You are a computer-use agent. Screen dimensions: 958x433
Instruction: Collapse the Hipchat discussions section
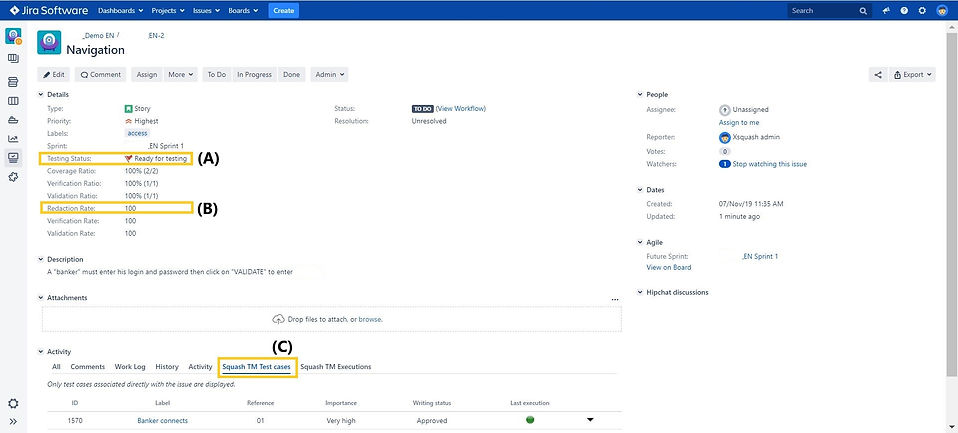(x=640, y=293)
